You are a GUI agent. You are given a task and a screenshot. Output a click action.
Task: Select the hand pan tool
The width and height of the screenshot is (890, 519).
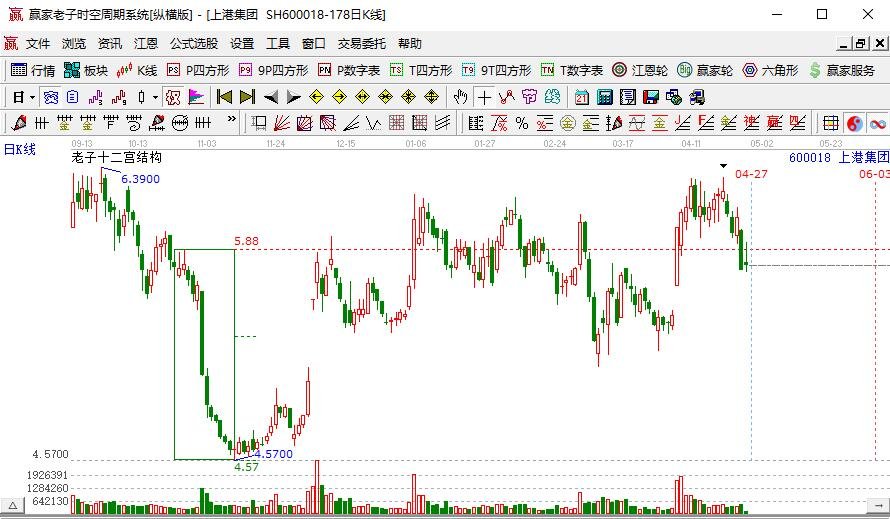click(460, 98)
